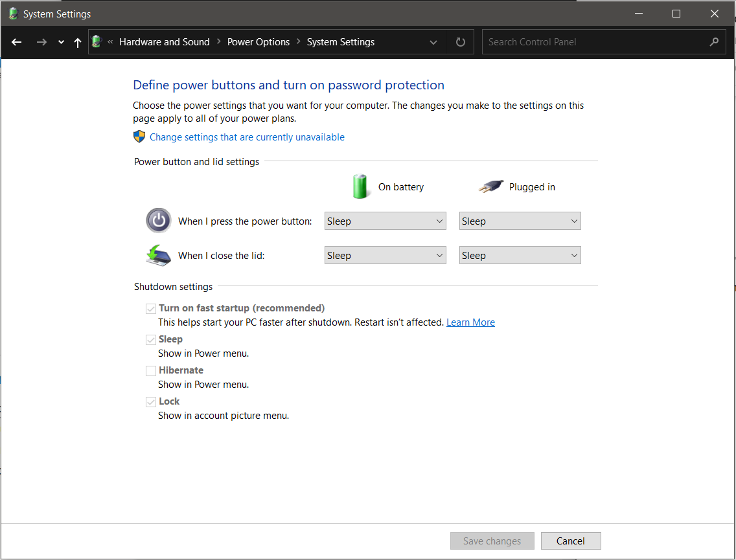Click the Plugged in plug icon
The width and height of the screenshot is (736, 560).
pyautogui.click(x=491, y=186)
